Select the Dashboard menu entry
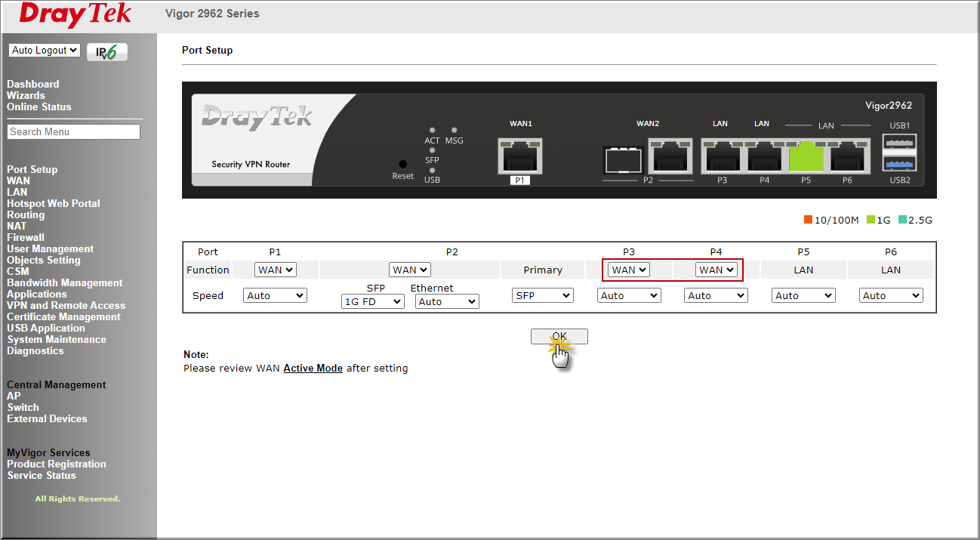This screenshot has height=540, width=980. (32, 84)
